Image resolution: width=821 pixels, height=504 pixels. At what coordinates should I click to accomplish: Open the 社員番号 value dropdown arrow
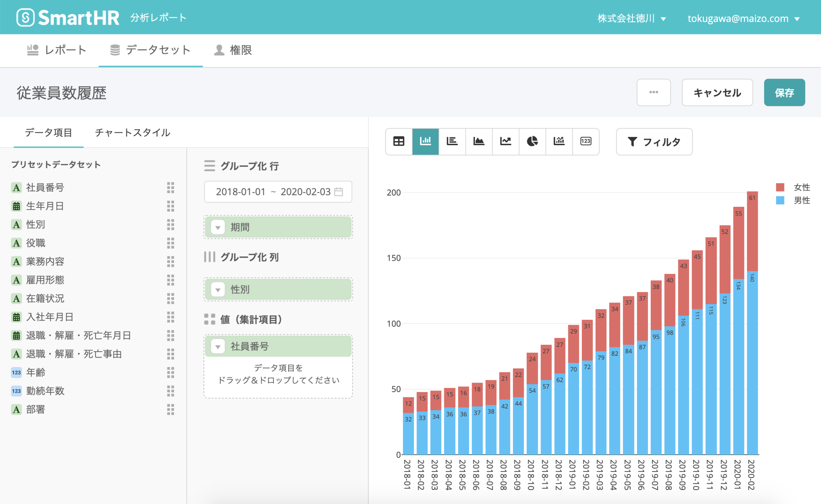click(218, 346)
